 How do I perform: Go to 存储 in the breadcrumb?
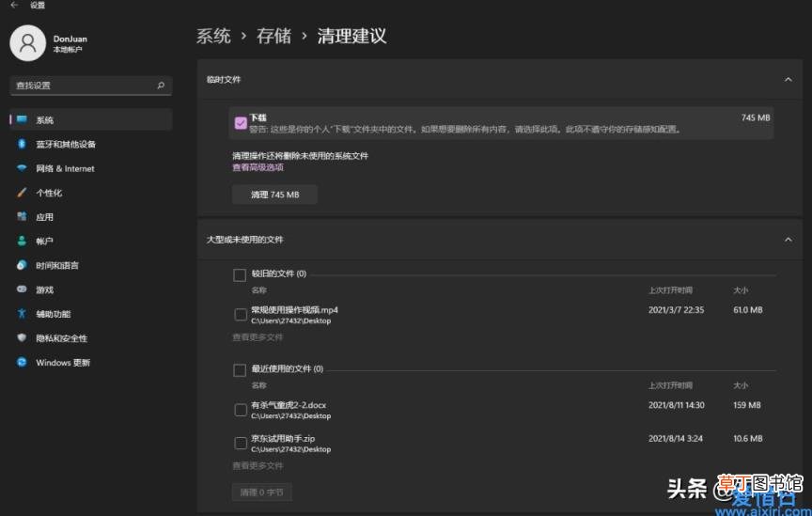point(273,36)
